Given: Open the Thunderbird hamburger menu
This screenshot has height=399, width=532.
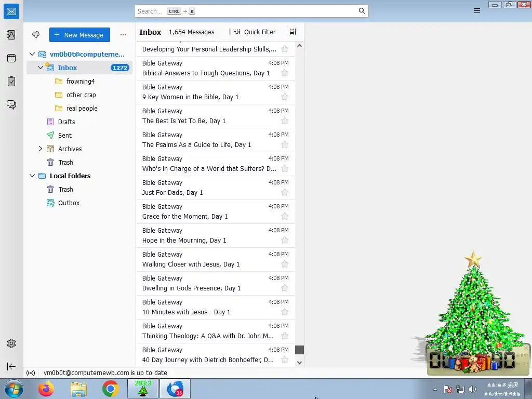Looking at the screenshot, I should tap(477, 11).
